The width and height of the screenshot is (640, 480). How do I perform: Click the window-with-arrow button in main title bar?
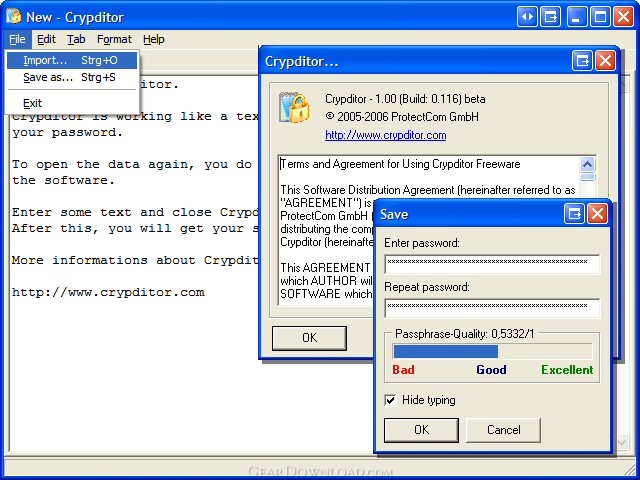(x=551, y=16)
